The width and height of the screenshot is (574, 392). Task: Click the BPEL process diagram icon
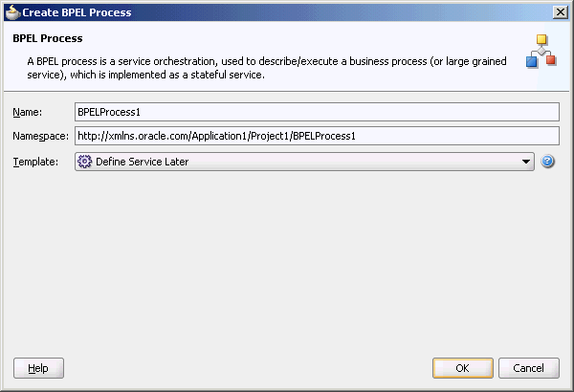(x=541, y=52)
